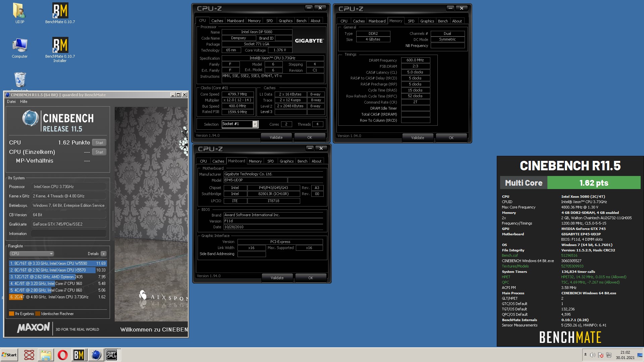Click the 1.62 pts Multi Core score bar

click(594, 183)
